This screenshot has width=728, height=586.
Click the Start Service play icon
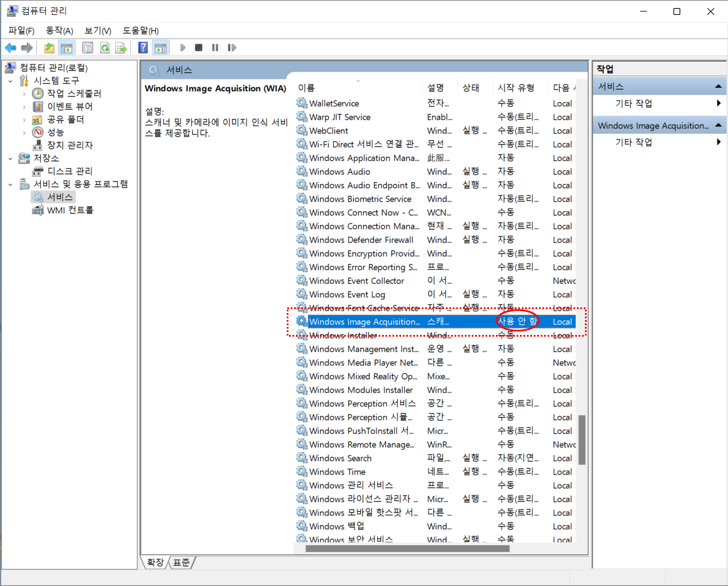183,48
